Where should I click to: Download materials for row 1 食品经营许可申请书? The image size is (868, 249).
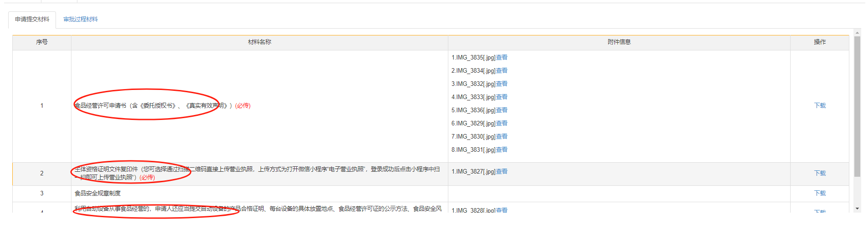click(819, 105)
